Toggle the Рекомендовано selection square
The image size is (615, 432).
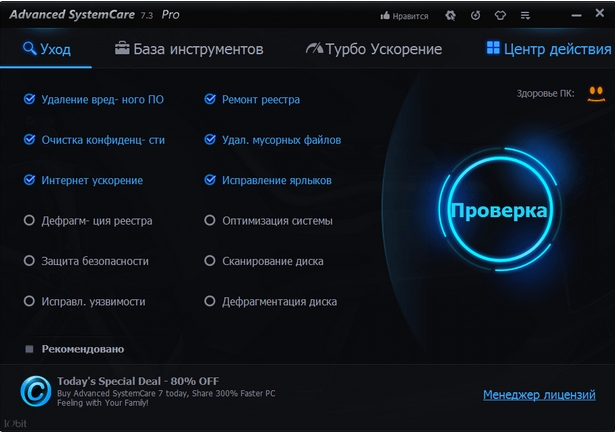pos(30,349)
